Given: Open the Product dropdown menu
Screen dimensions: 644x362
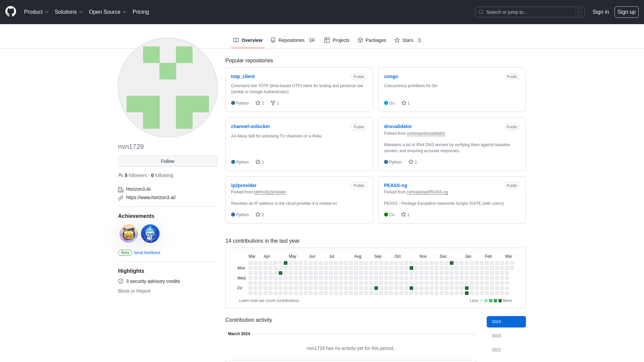Looking at the screenshot, I should pos(36,12).
